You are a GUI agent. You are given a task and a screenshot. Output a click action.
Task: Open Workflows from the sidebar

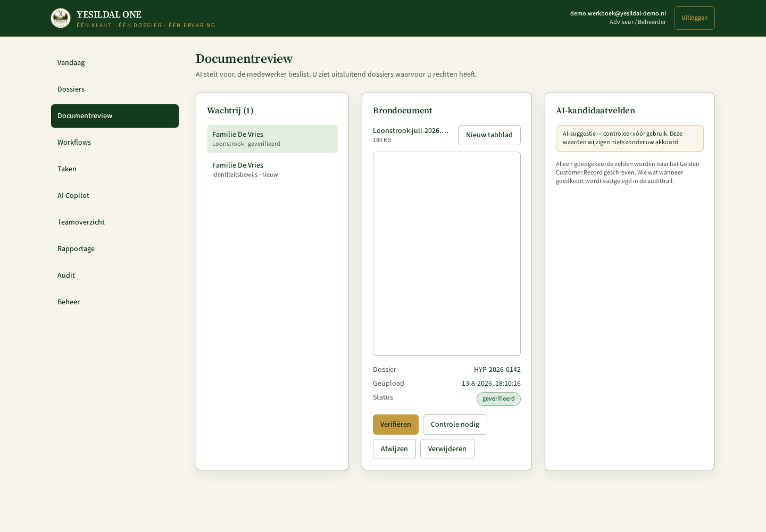point(115,143)
